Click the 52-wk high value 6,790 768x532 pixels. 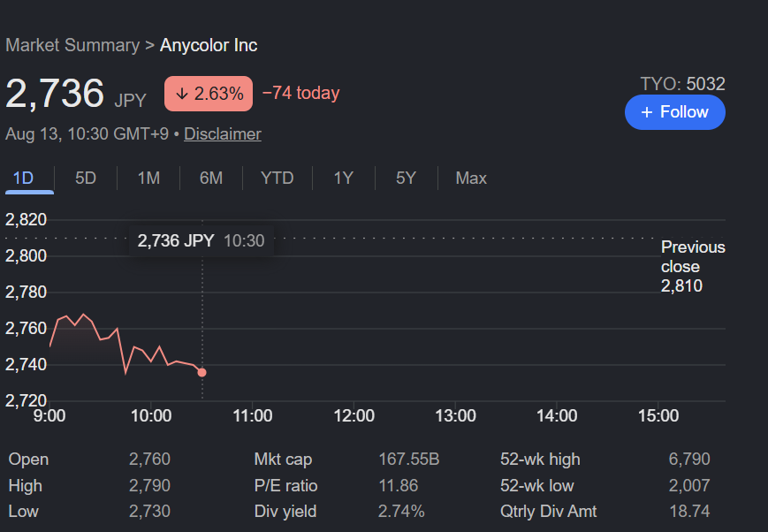(x=689, y=459)
